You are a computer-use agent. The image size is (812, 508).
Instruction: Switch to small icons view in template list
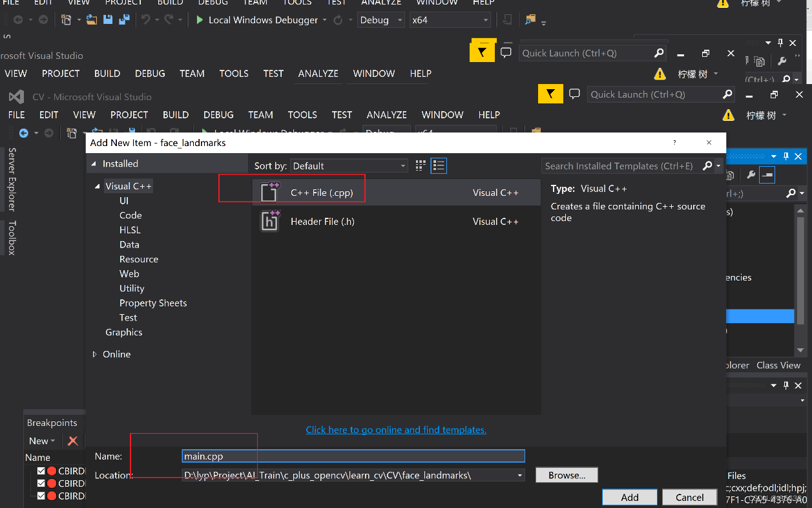(x=421, y=165)
